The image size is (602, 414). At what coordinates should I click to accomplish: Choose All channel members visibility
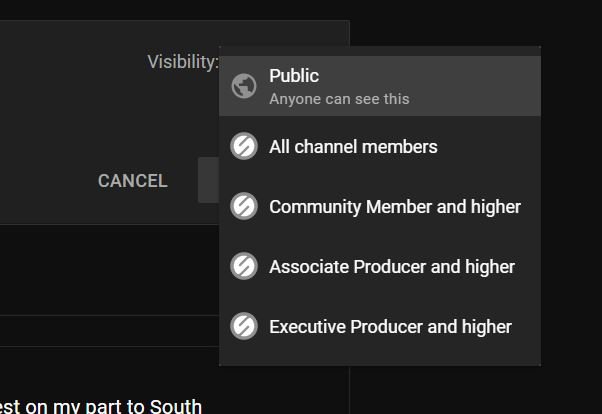353,147
